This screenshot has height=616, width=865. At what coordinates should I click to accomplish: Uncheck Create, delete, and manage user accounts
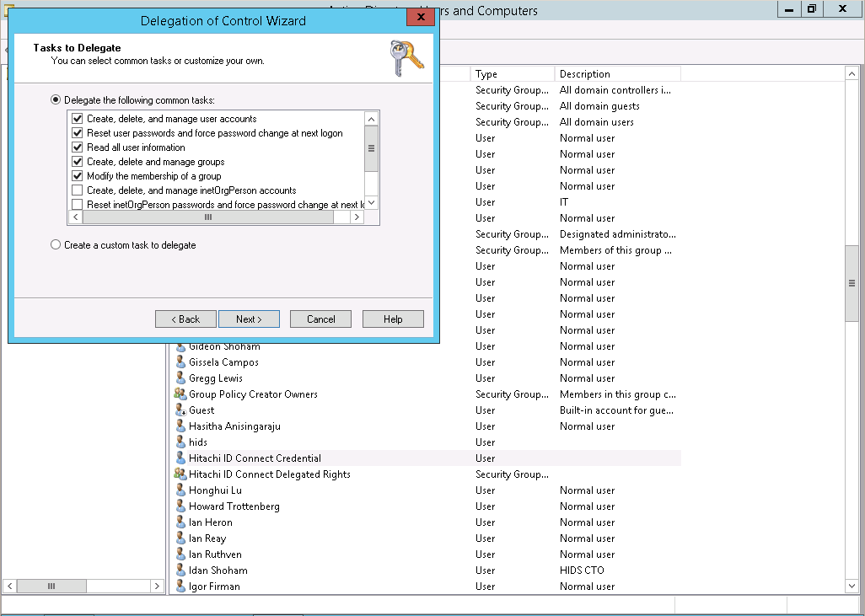pos(78,119)
